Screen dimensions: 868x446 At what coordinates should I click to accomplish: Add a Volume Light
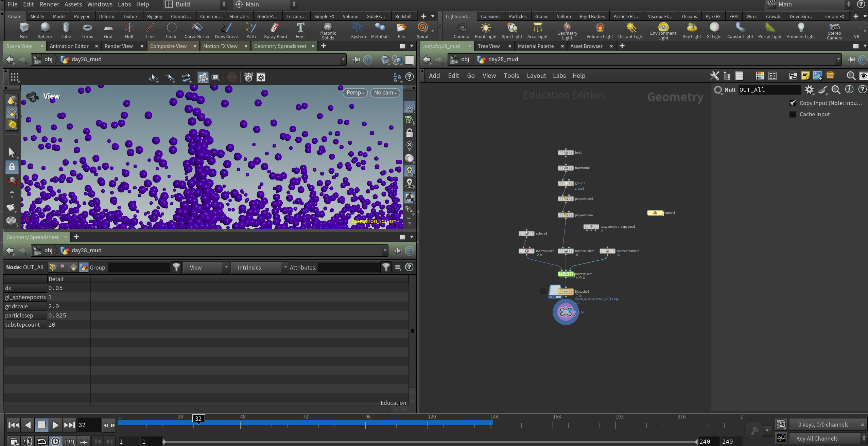coord(600,30)
